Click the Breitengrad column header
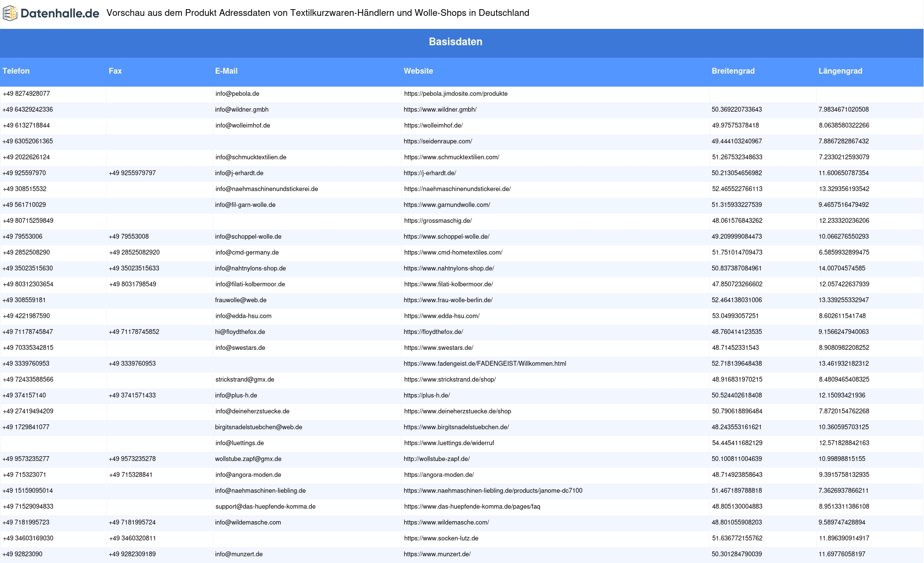 click(x=733, y=71)
